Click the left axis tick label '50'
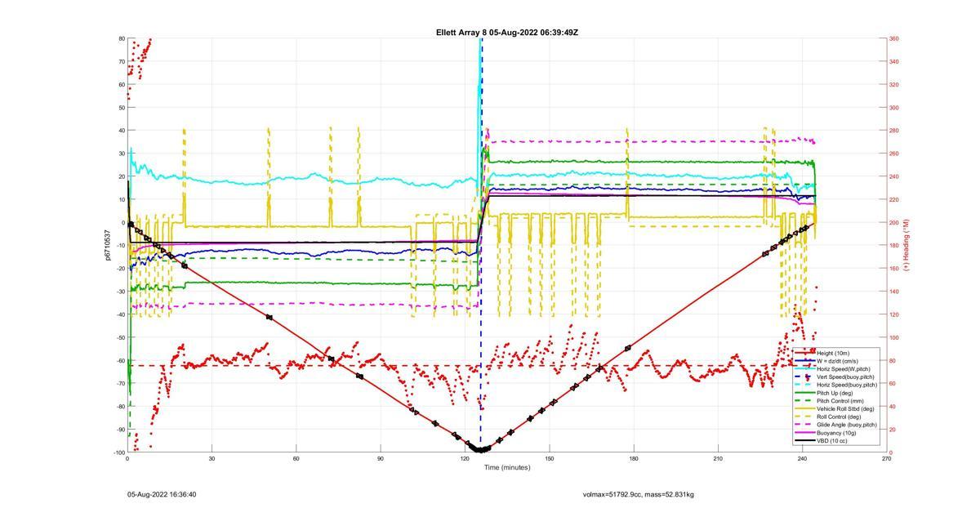 point(122,107)
